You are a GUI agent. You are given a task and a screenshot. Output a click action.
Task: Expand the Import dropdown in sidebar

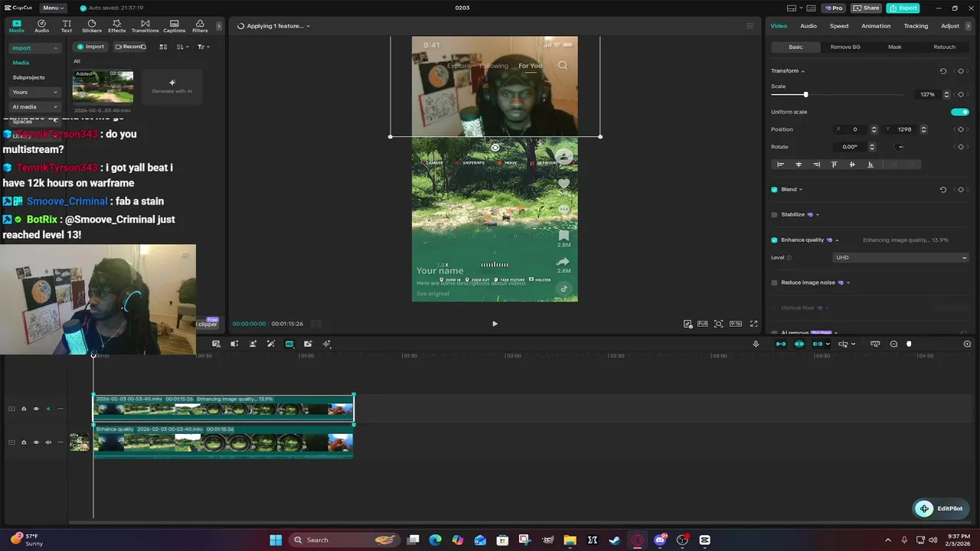point(34,48)
